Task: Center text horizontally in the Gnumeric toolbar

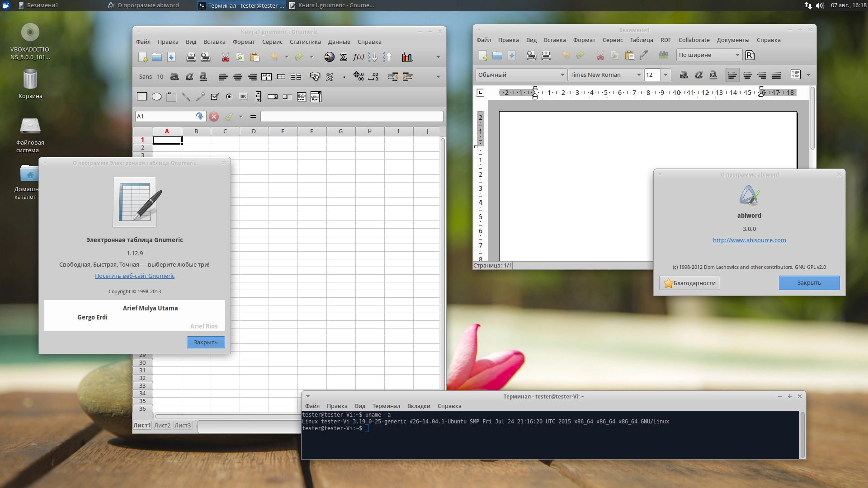Action: [237, 77]
